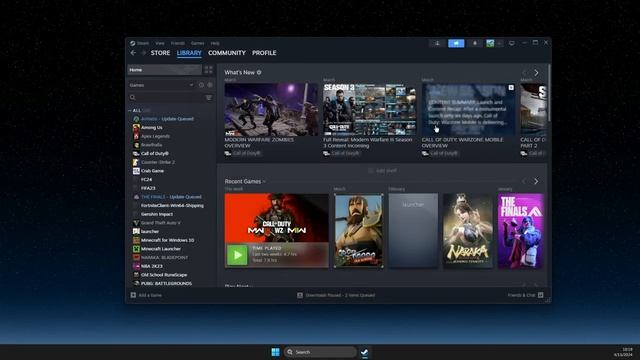Click Add a game at bottom left

[146, 295]
